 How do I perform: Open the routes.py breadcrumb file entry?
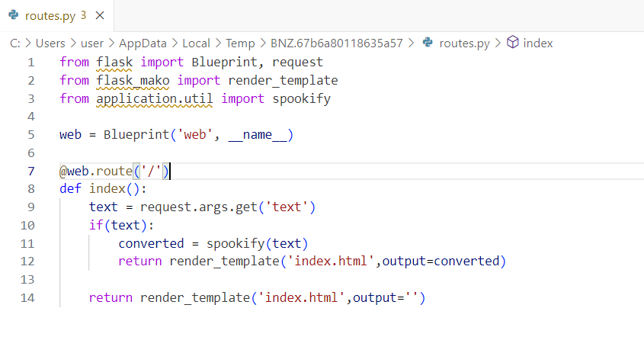(464, 43)
